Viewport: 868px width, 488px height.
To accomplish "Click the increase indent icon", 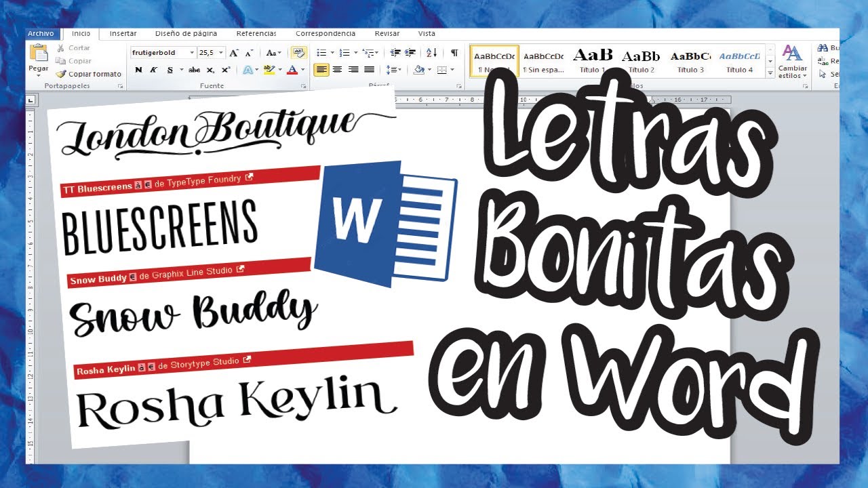I will tap(410, 53).
